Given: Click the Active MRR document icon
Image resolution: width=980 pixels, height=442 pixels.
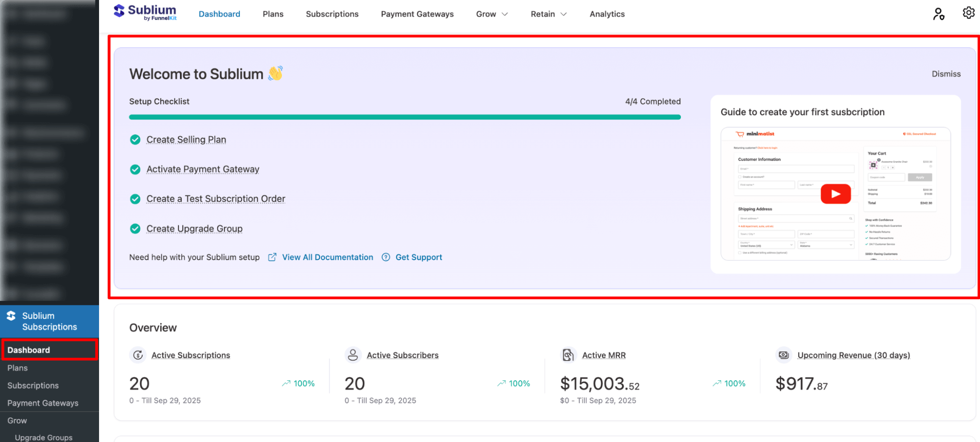Looking at the screenshot, I should 568,355.
